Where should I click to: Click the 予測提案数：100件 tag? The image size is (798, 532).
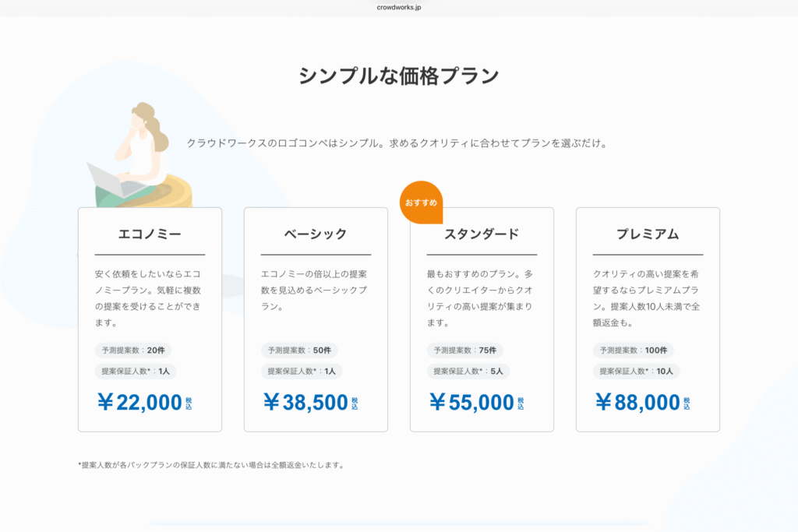634,351
